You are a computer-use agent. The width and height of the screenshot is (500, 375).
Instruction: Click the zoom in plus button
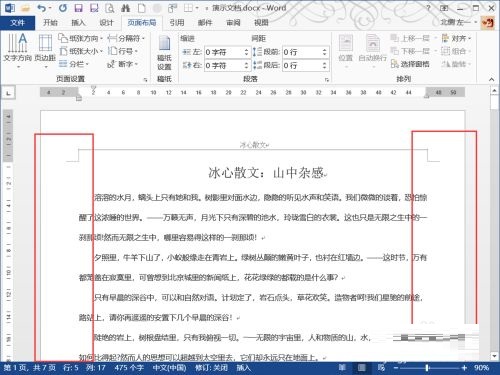[x=464, y=368]
